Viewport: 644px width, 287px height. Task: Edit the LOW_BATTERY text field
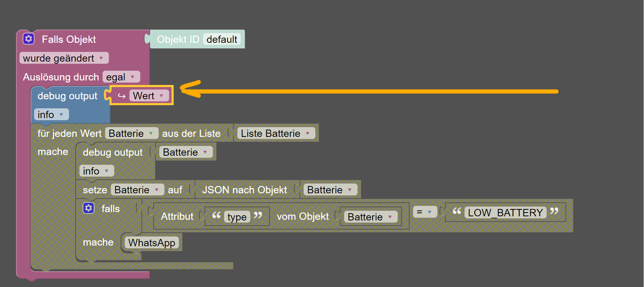505,213
